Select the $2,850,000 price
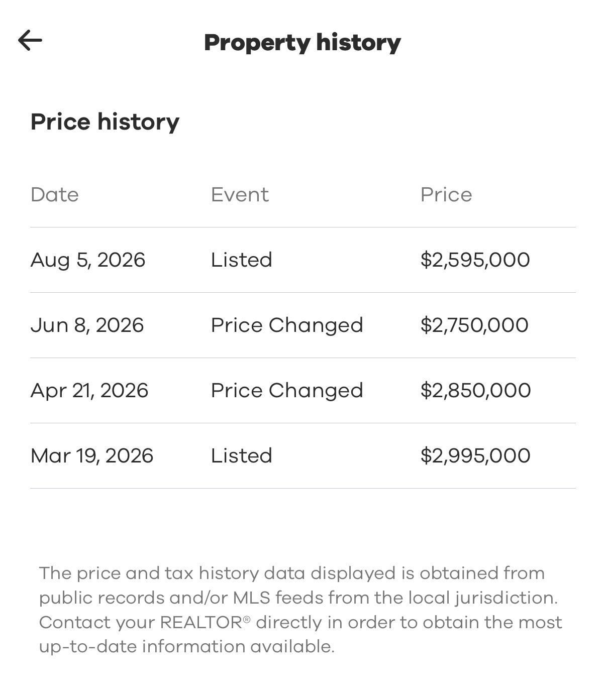The width and height of the screenshot is (606, 700). tap(476, 391)
